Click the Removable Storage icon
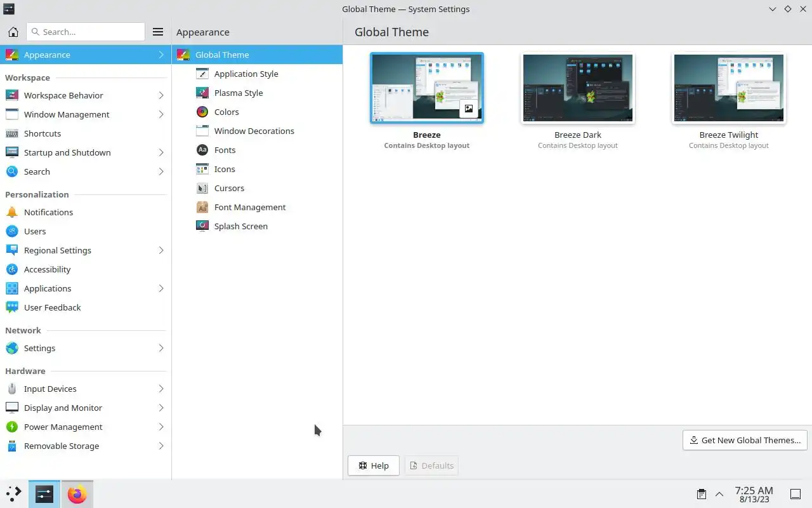This screenshot has height=508, width=812. click(11, 446)
